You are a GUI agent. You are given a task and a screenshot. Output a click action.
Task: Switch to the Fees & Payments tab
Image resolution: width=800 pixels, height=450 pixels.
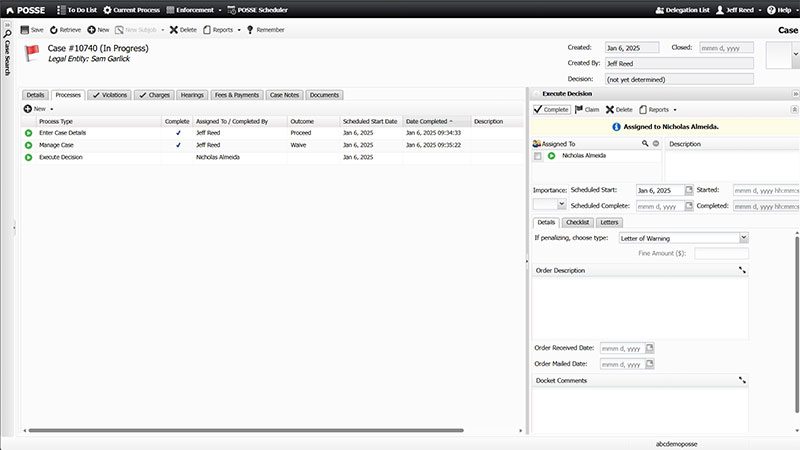click(x=237, y=95)
